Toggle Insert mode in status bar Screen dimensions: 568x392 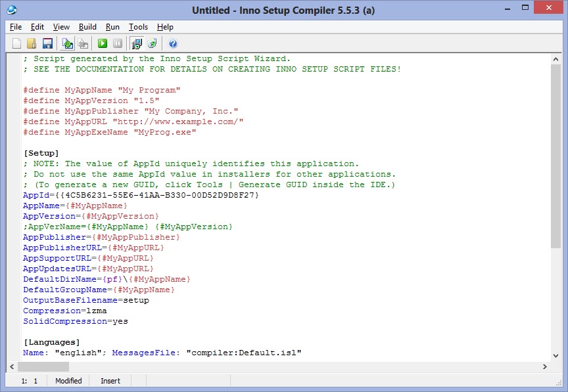click(110, 381)
